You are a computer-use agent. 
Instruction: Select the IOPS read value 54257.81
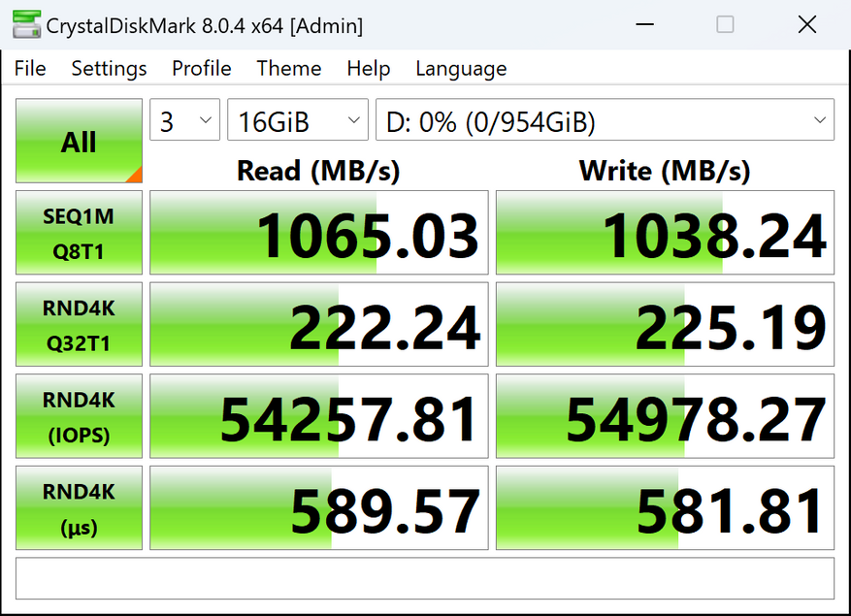click(319, 416)
